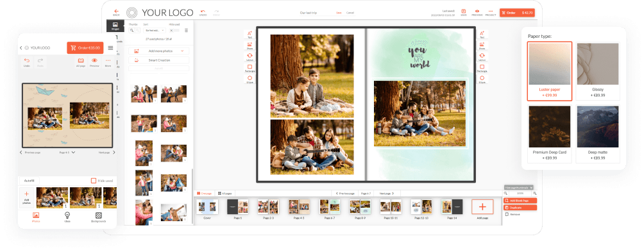Click the Smart Creation button
The image size is (644, 250).
[x=159, y=60]
